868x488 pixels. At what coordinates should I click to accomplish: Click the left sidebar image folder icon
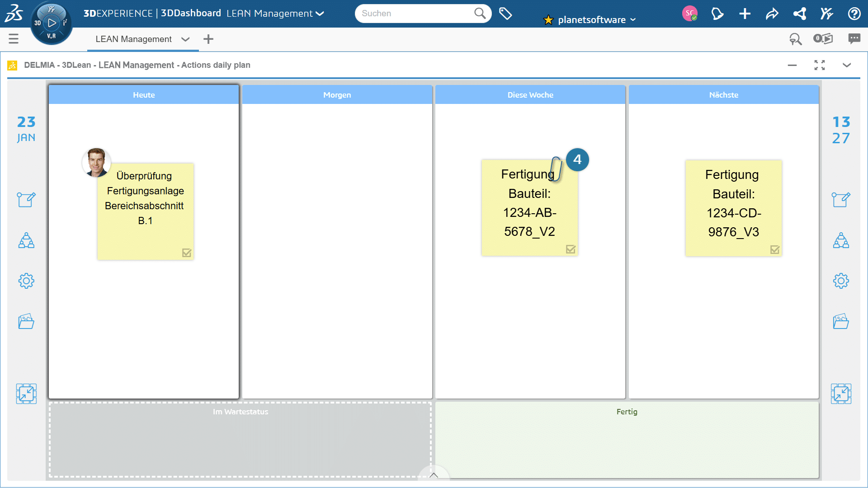click(x=26, y=321)
